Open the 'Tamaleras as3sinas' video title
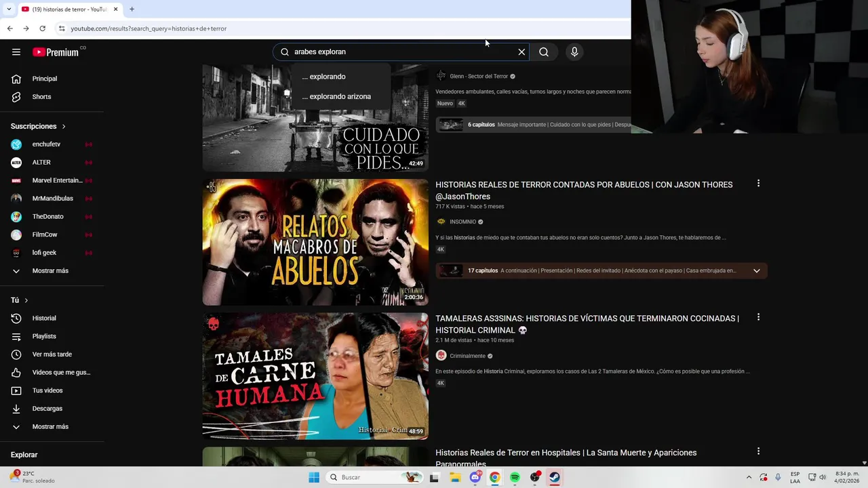Screen dimensions: 868x488 (587, 324)
